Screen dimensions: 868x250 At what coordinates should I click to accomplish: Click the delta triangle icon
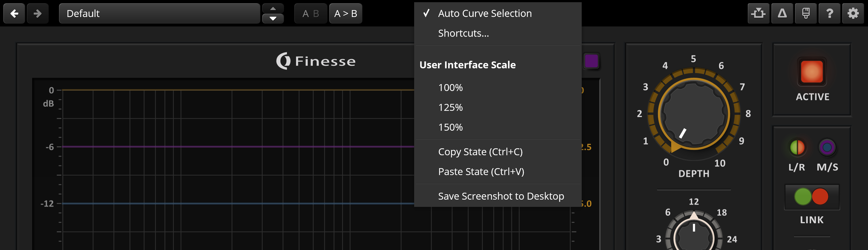click(782, 14)
